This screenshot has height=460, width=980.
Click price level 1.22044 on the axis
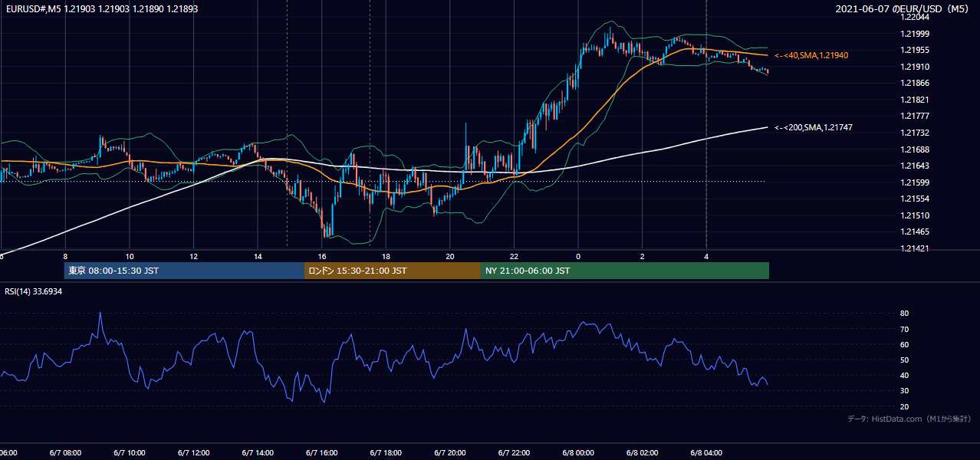916,17
